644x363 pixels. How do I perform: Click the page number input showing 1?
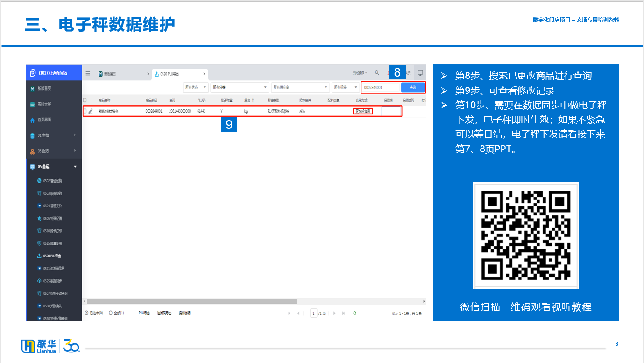[x=314, y=313]
